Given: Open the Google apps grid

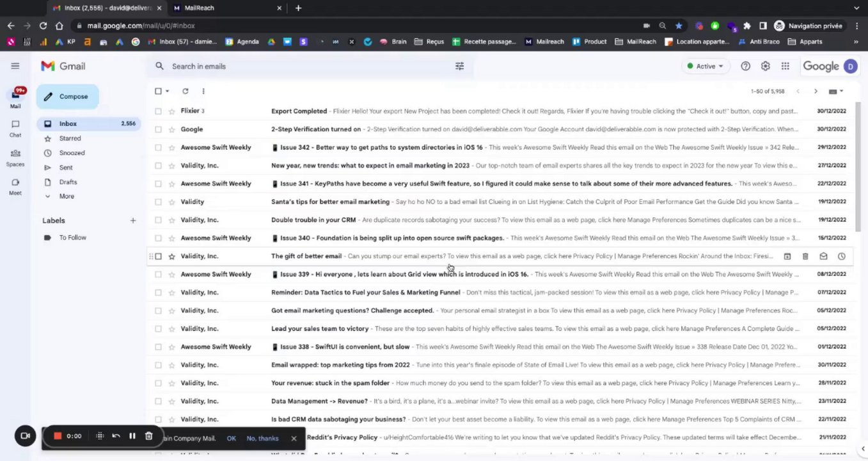Looking at the screenshot, I should [x=785, y=66].
